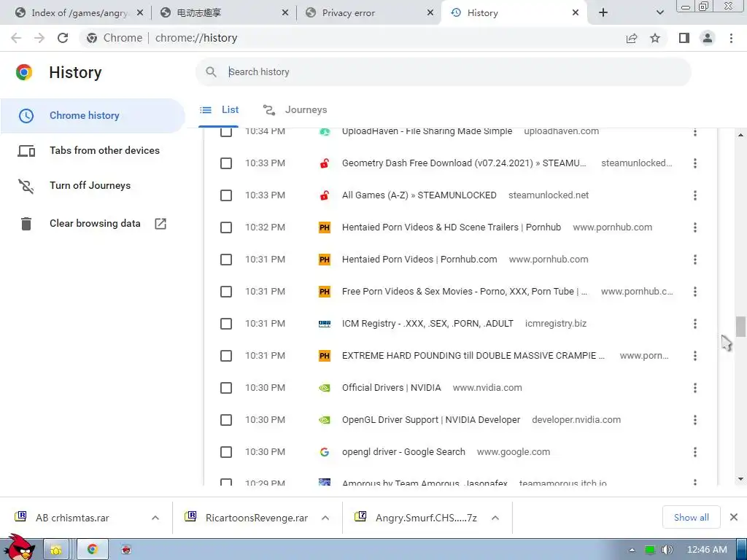747x560 pixels.
Task: Open more actions for Official Drivers NVIDIA
Action: tap(695, 388)
